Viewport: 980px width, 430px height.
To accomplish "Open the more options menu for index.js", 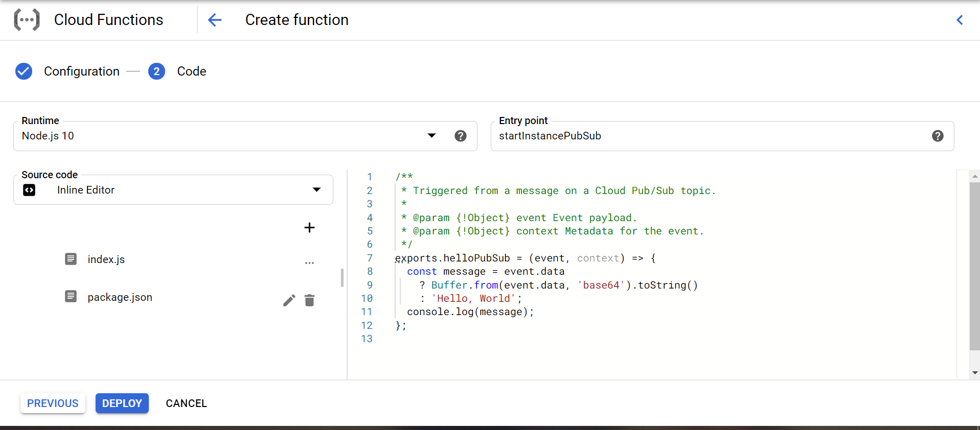I will pos(309,262).
